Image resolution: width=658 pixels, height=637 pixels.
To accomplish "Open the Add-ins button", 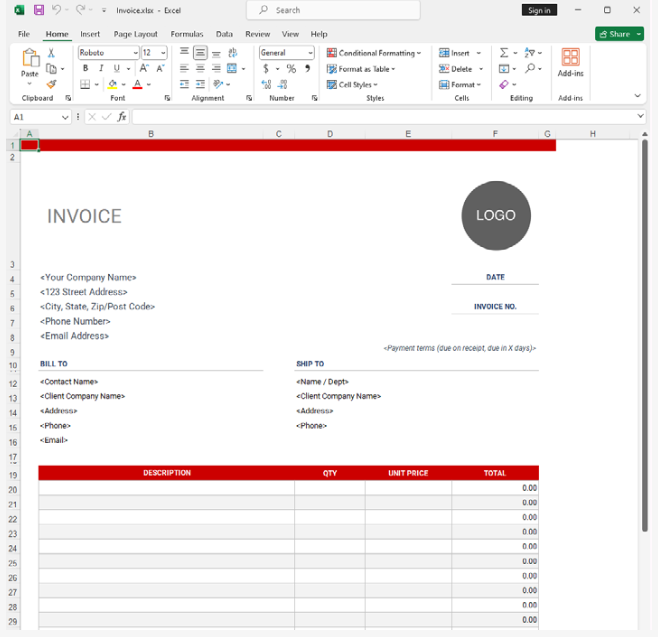I will [570, 63].
